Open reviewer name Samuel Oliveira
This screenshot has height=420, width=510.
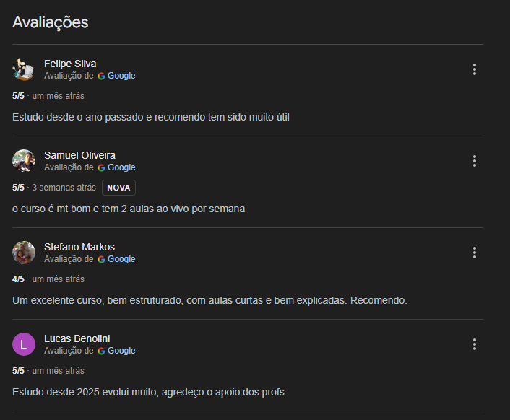[79, 155]
